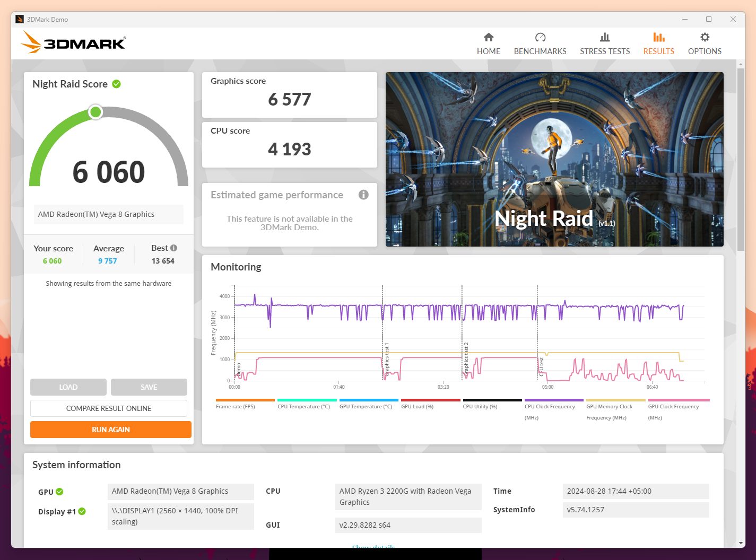The height and width of the screenshot is (560, 756).
Task: Minimize the 3DMark Demo window
Action: 685,19
